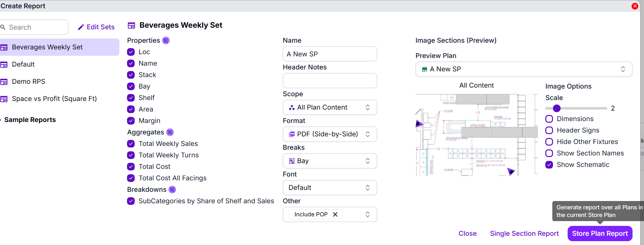Click the Single Section Report link
644x245 pixels.
pos(524,234)
